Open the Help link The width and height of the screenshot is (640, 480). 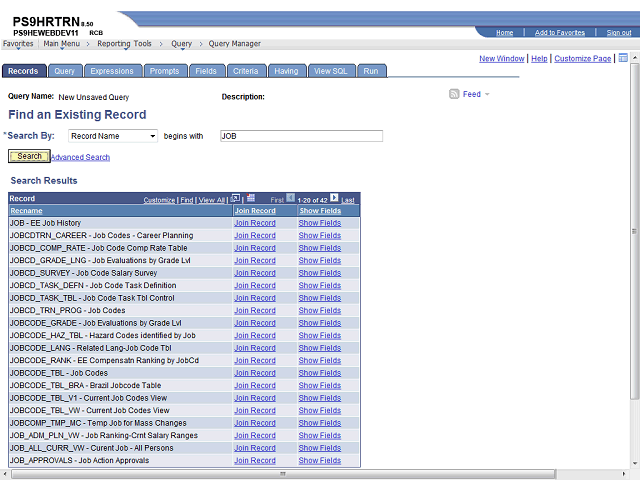click(x=539, y=58)
